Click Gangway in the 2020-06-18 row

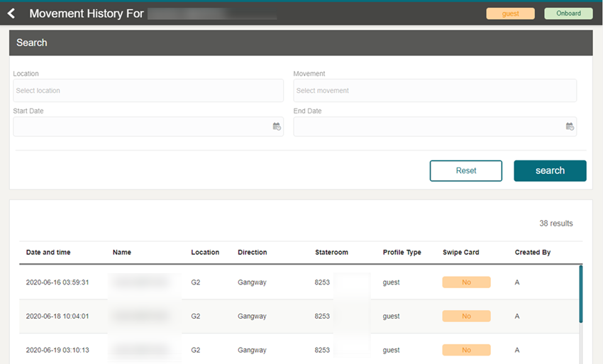coord(252,316)
